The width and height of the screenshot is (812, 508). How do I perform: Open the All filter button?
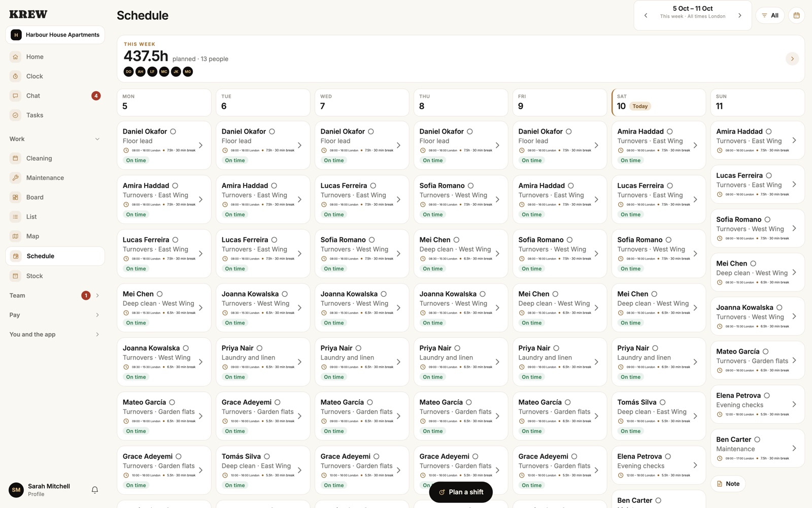click(x=770, y=16)
